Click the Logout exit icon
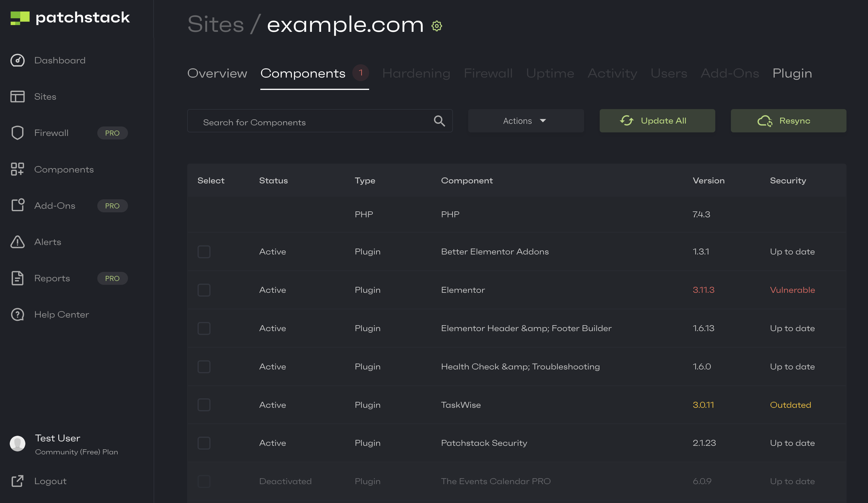Image resolution: width=868 pixels, height=503 pixels. (17, 481)
